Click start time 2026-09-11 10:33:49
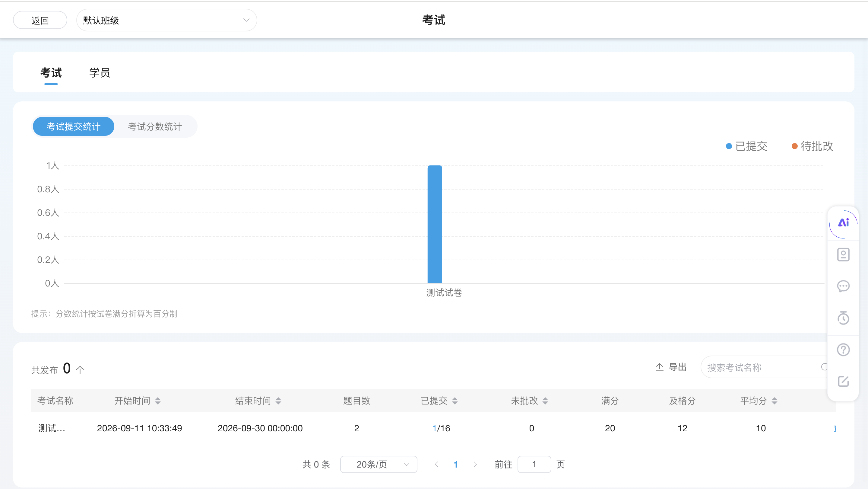868x489 pixels. pos(140,428)
